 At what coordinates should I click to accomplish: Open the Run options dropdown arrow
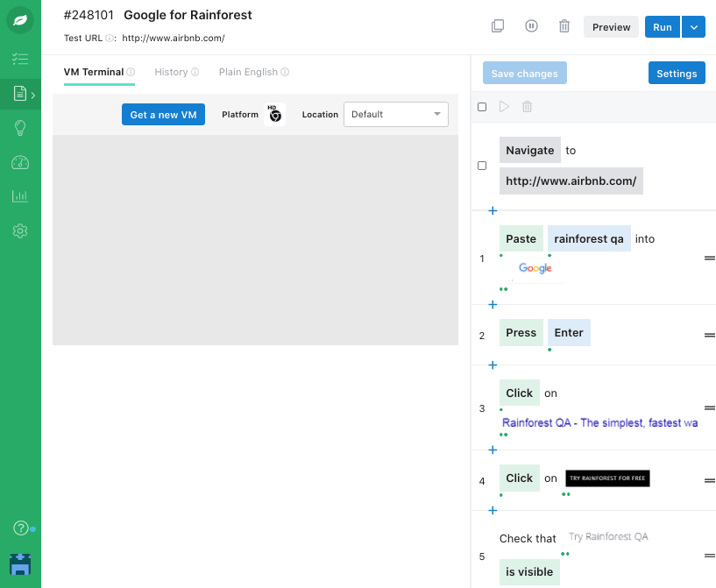[x=693, y=27]
